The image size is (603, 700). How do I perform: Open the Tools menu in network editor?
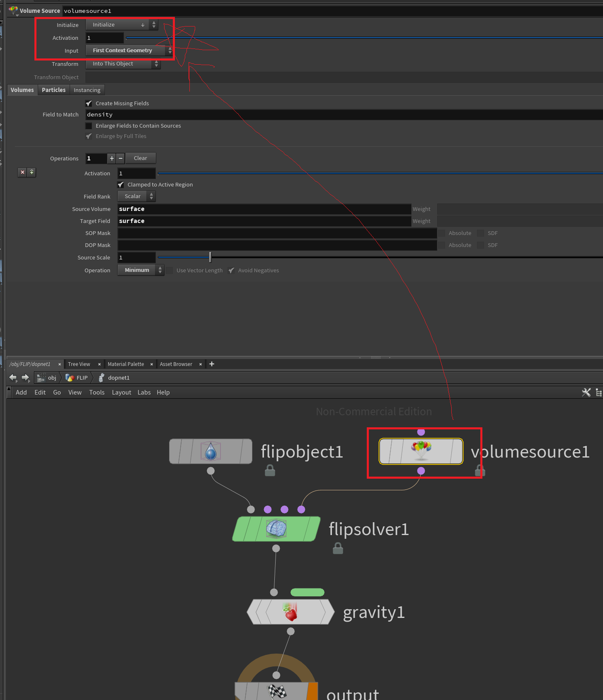click(x=97, y=392)
